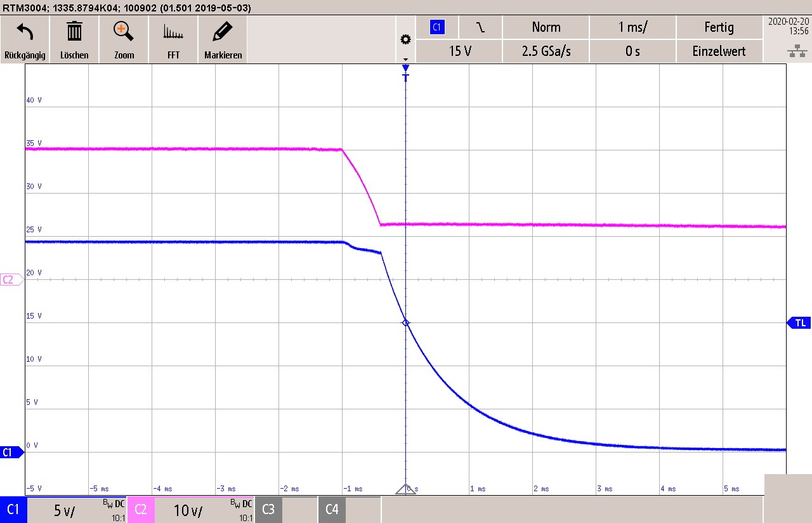The height and width of the screenshot is (523, 812).
Task: Enable the C4 channel tab
Action: pyautogui.click(x=332, y=510)
